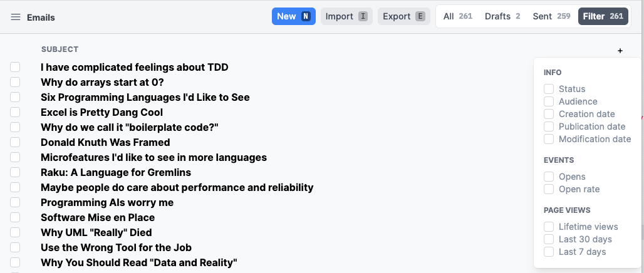Open the hamburger menu next to Emails

pyautogui.click(x=16, y=18)
